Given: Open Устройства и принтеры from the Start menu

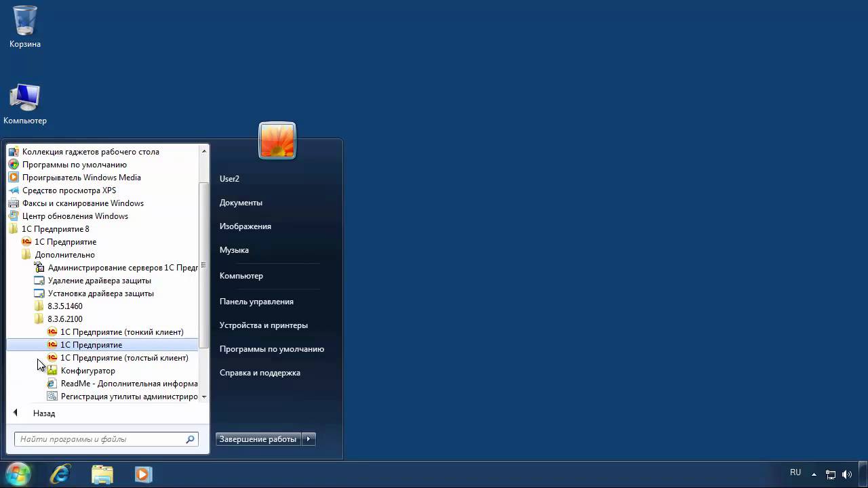Looking at the screenshot, I should [x=263, y=325].
